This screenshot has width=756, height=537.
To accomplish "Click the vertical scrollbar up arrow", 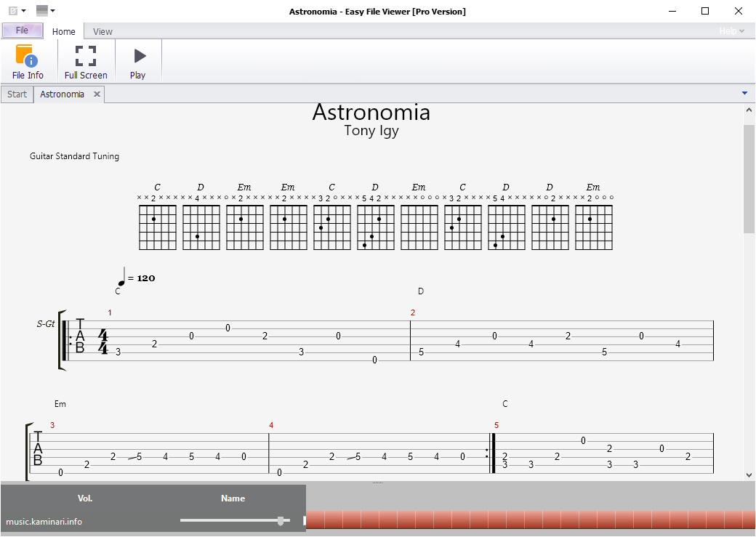I will click(749, 110).
